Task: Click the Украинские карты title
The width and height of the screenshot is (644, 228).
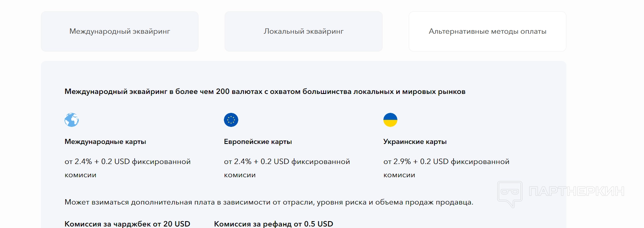Action: [415, 142]
